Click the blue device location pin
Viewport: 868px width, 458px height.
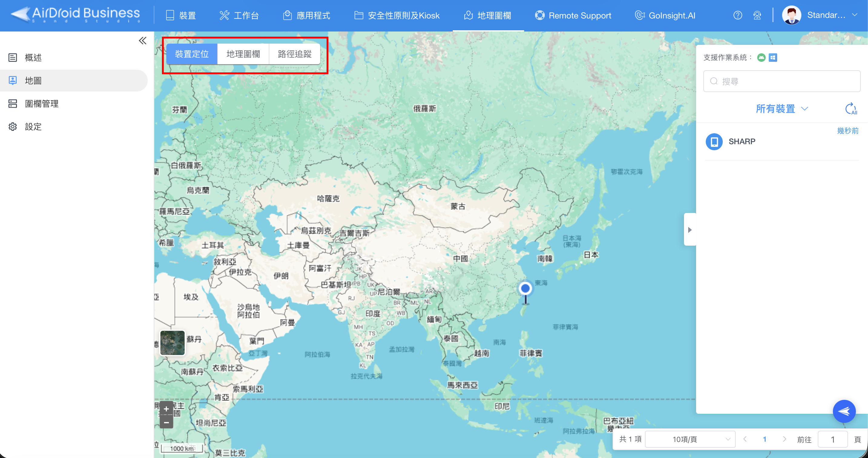click(525, 289)
